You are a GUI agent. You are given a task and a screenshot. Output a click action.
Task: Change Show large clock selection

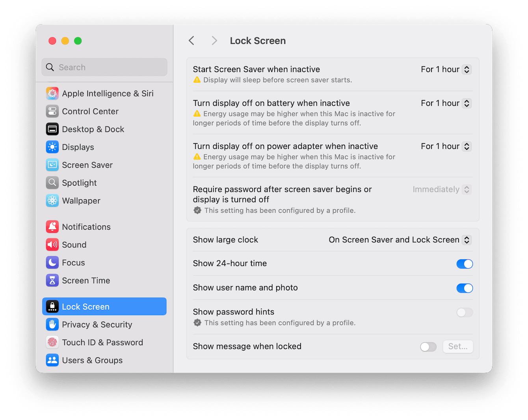(399, 240)
